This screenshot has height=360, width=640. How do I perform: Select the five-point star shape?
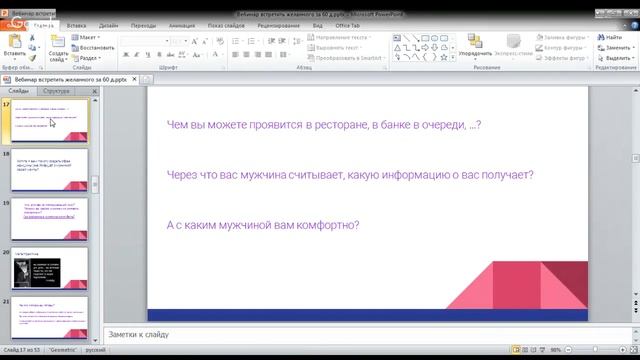click(444, 58)
